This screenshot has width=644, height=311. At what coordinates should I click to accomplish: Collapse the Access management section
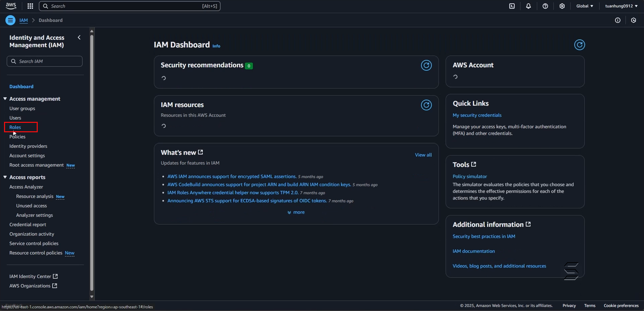5,99
